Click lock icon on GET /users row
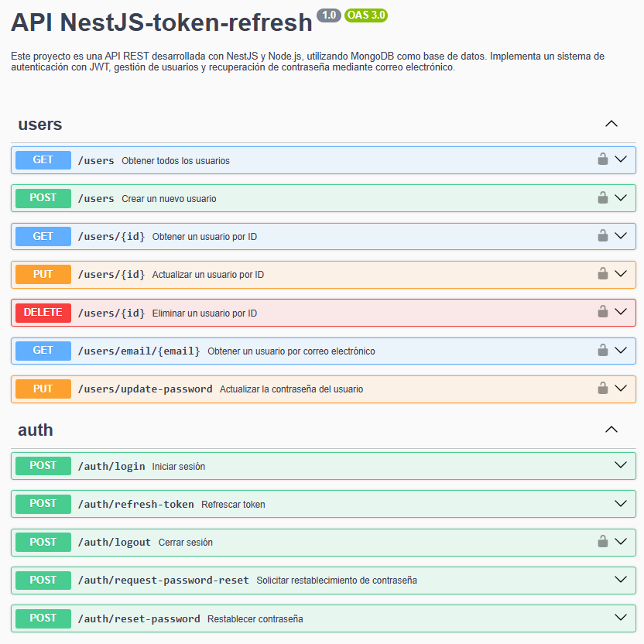This screenshot has width=644, height=644. pos(602,159)
